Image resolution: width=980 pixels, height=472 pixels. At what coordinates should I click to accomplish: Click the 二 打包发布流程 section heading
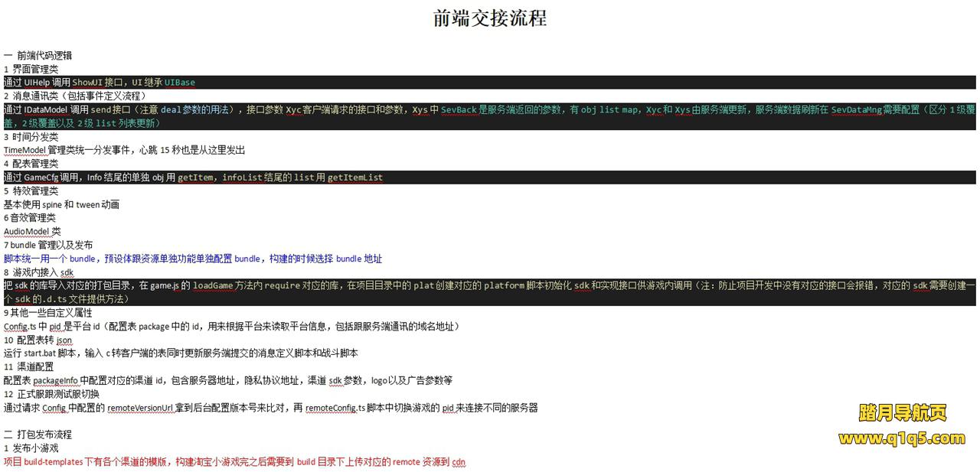pyautogui.click(x=38, y=435)
